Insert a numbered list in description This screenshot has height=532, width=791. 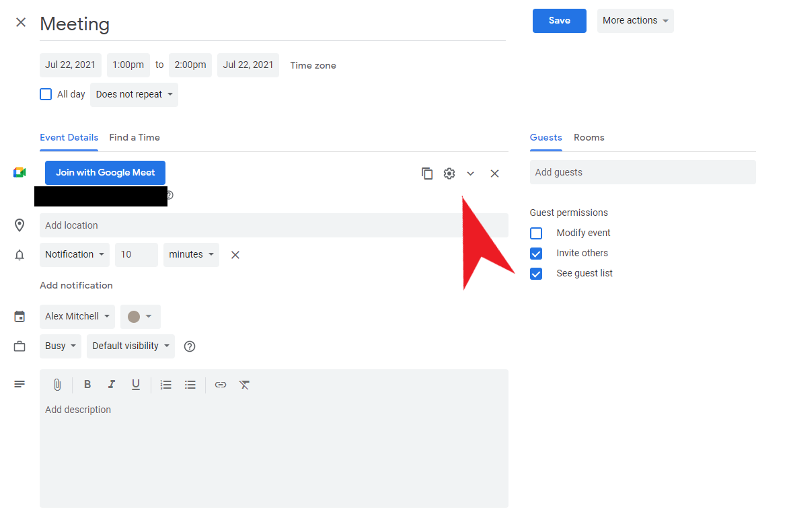tap(166, 385)
